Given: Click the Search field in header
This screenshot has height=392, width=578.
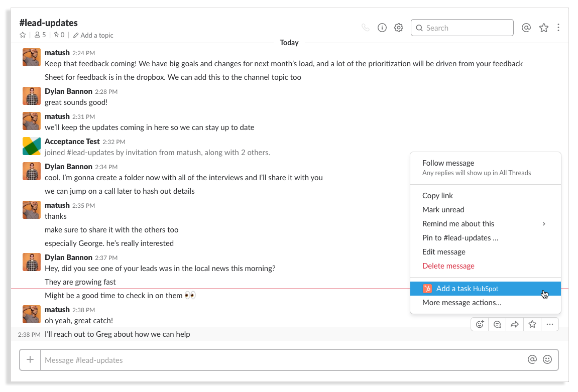Looking at the screenshot, I should (462, 28).
